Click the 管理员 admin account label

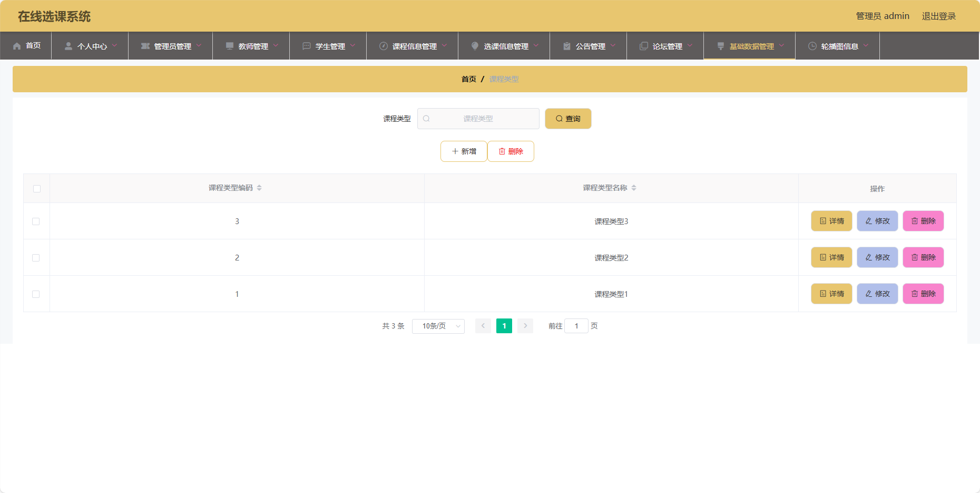pyautogui.click(x=883, y=16)
